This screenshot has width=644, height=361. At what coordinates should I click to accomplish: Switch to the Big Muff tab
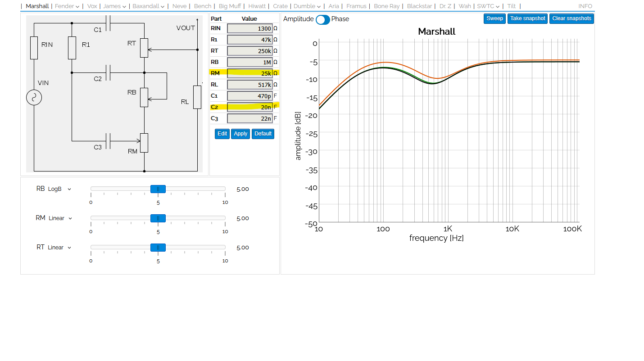pyautogui.click(x=230, y=6)
